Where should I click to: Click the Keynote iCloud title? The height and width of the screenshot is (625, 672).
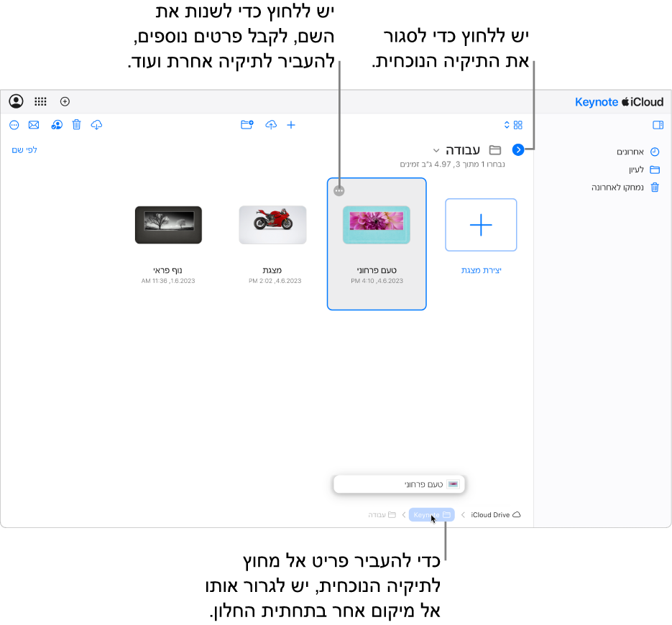click(x=619, y=102)
